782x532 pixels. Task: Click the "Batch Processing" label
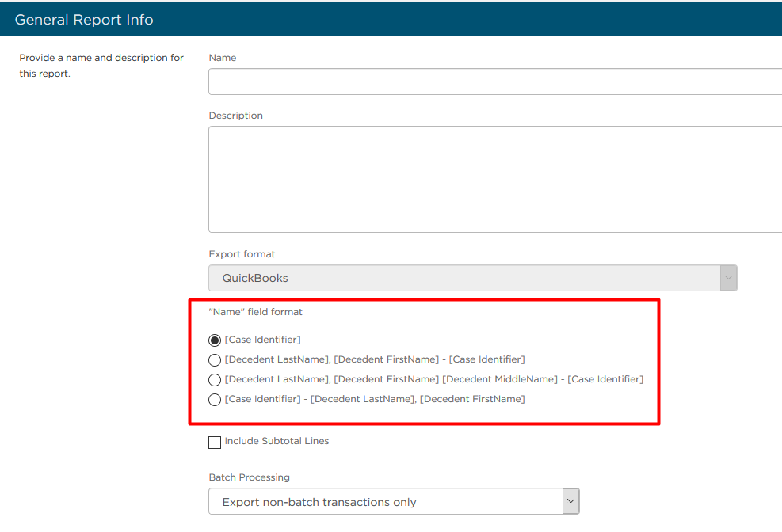(x=250, y=477)
